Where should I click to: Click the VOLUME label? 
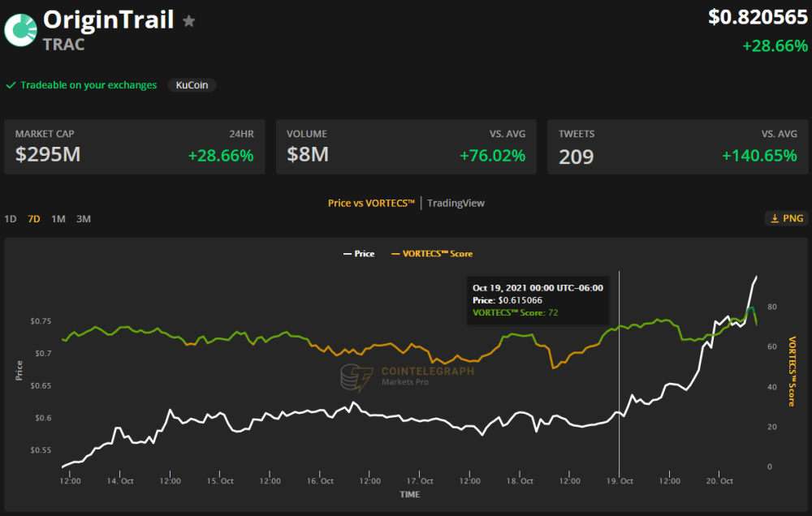(x=307, y=134)
